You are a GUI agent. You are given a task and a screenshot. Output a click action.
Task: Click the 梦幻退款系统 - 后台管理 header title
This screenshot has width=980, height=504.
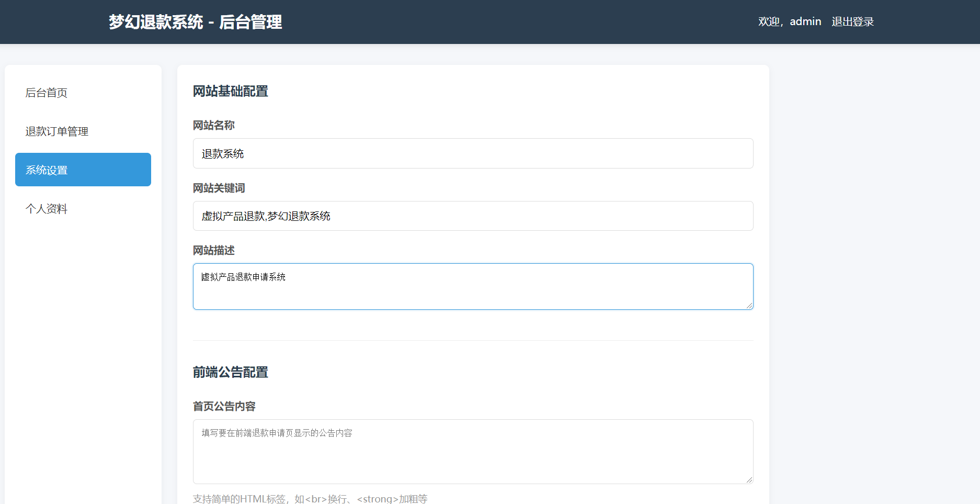click(x=195, y=22)
